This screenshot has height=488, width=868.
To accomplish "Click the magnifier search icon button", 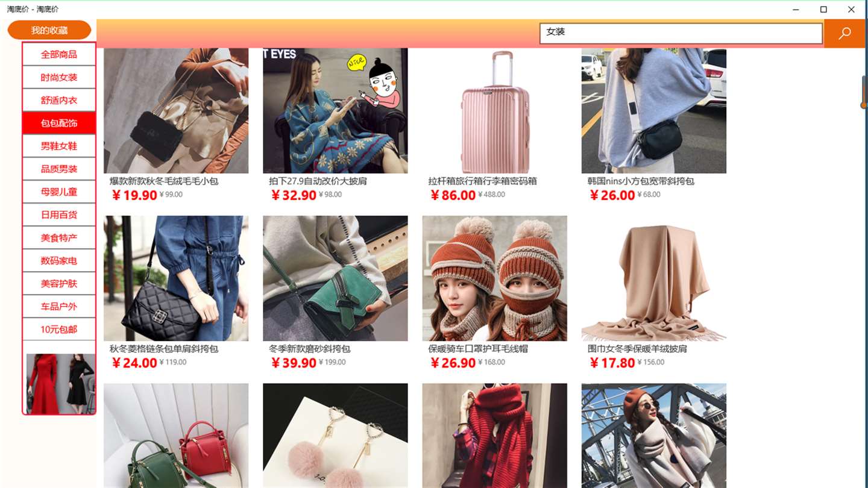I will pyautogui.click(x=844, y=33).
